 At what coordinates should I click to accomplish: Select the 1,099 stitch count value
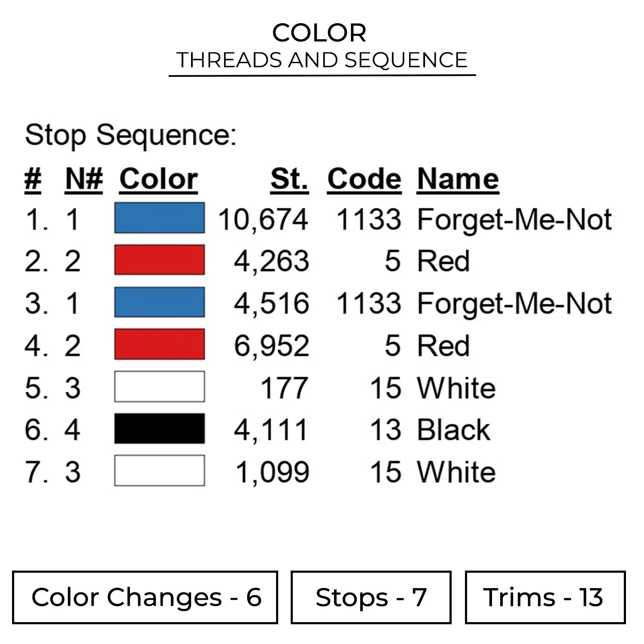(272, 472)
